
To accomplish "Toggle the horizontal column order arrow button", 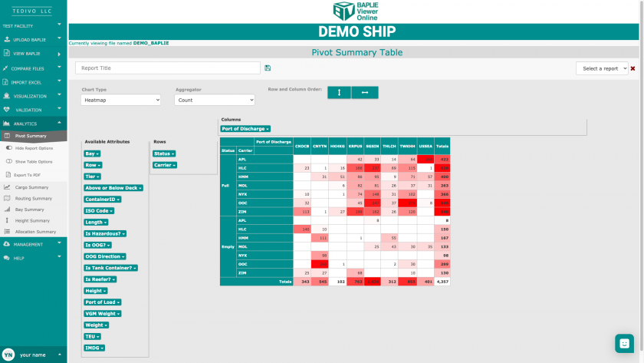I will click(365, 92).
